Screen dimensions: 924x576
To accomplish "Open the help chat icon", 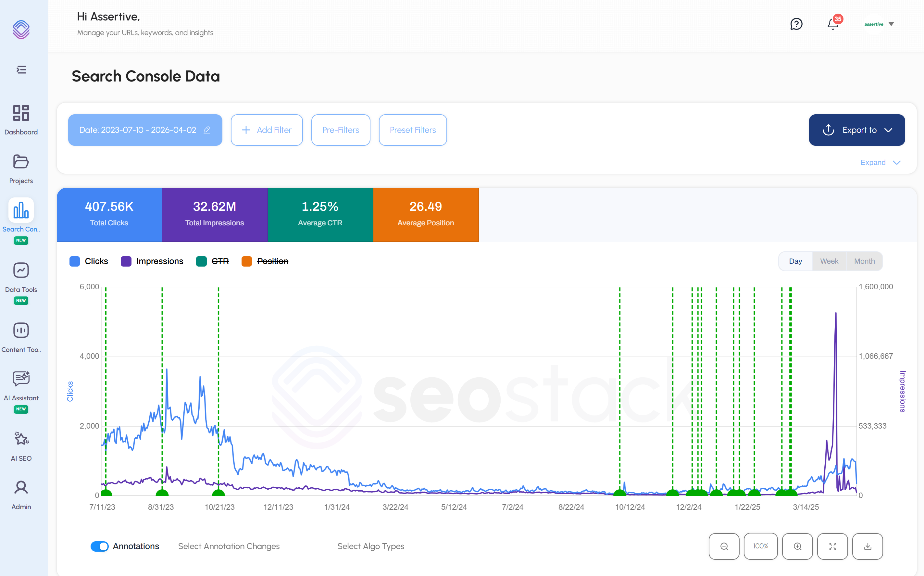I will 796,24.
